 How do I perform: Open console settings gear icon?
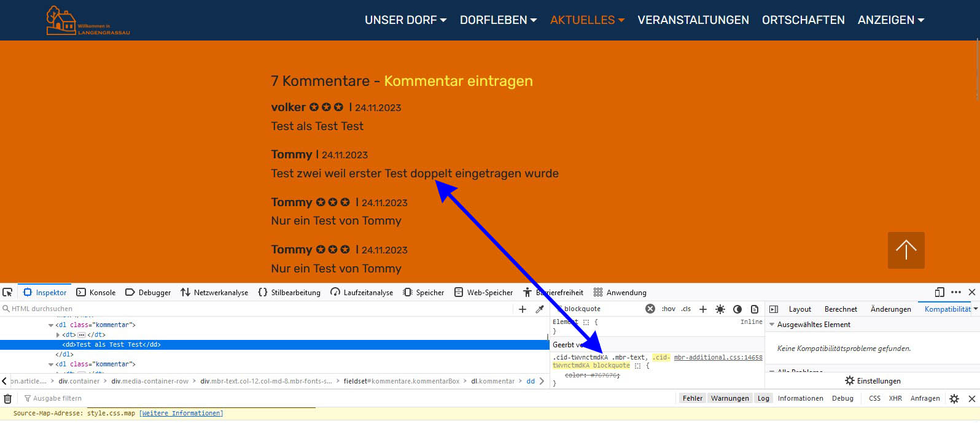pos(954,399)
